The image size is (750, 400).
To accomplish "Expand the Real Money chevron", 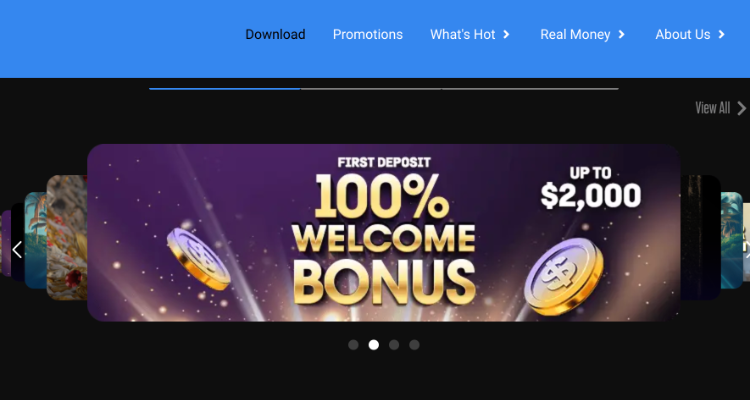I will [622, 34].
